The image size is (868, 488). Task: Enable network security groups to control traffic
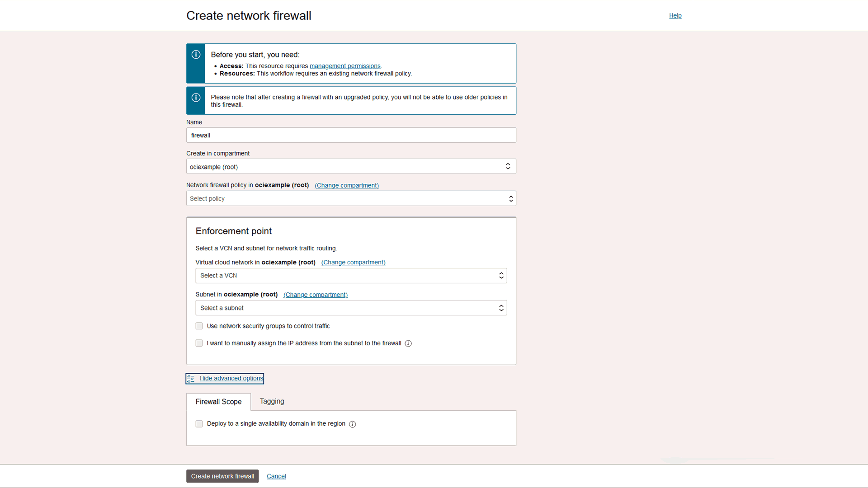pyautogui.click(x=199, y=326)
